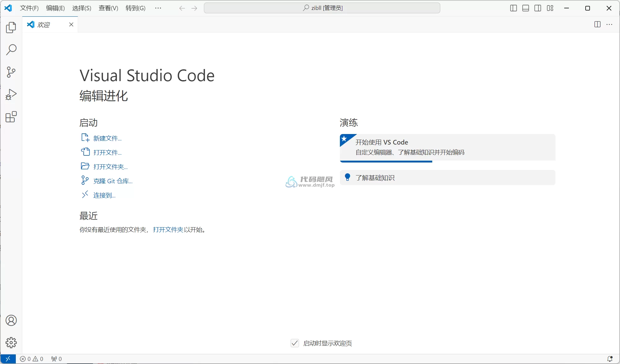Click the 克隆 Git 仓库... link
This screenshot has width=620, height=364.
click(113, 181)
